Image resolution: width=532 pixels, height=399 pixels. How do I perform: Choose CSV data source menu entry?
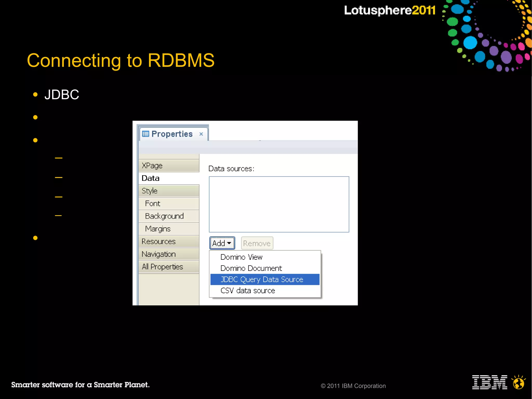click(265, 291)
